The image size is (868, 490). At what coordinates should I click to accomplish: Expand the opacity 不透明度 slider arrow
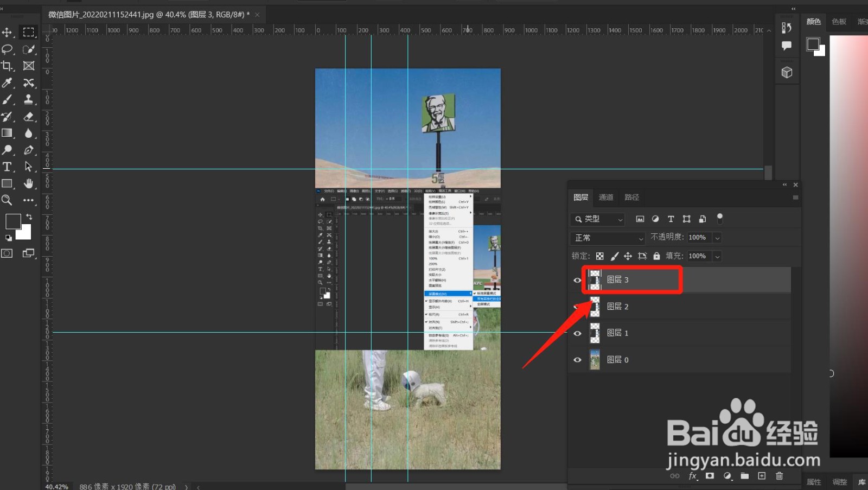(x=717, y=238)
